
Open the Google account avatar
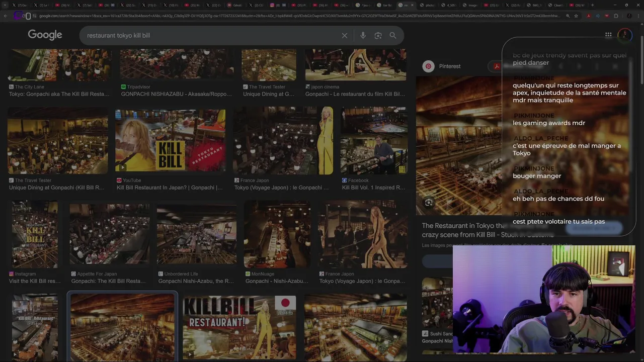click(x=624, y=35)
